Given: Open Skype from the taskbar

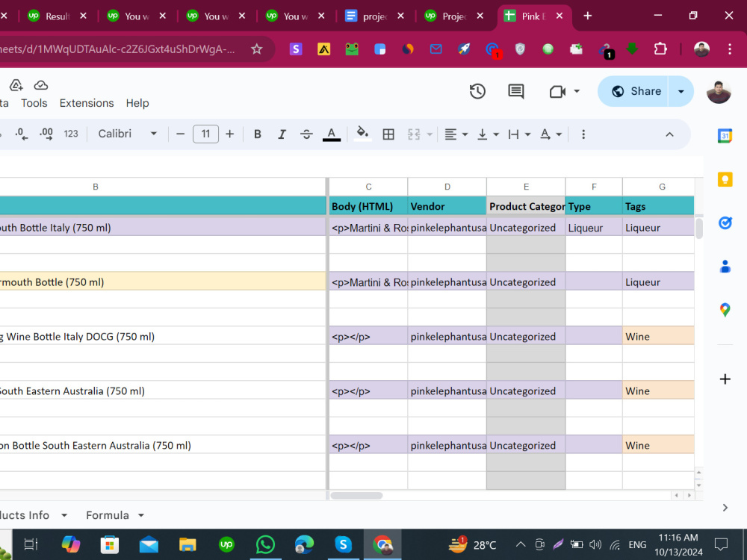Looking at the screenshot, I should tap(343, 544).
